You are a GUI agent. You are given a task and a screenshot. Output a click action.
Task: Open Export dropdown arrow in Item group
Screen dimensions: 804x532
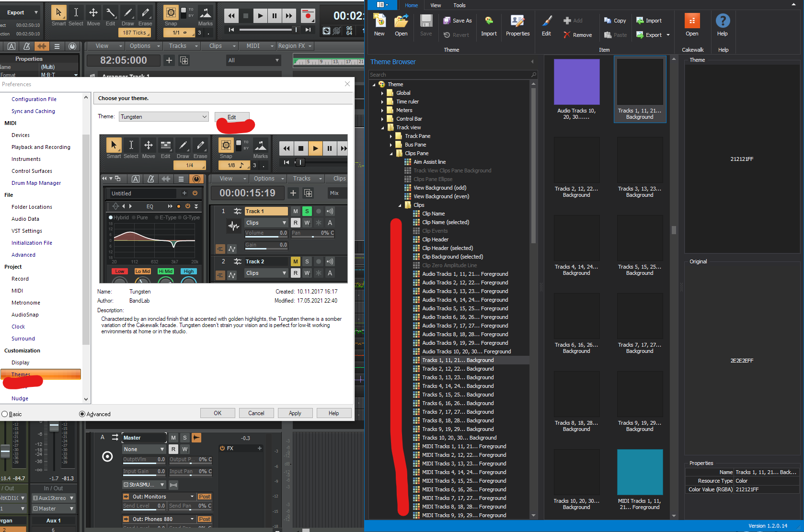point(668,35)
